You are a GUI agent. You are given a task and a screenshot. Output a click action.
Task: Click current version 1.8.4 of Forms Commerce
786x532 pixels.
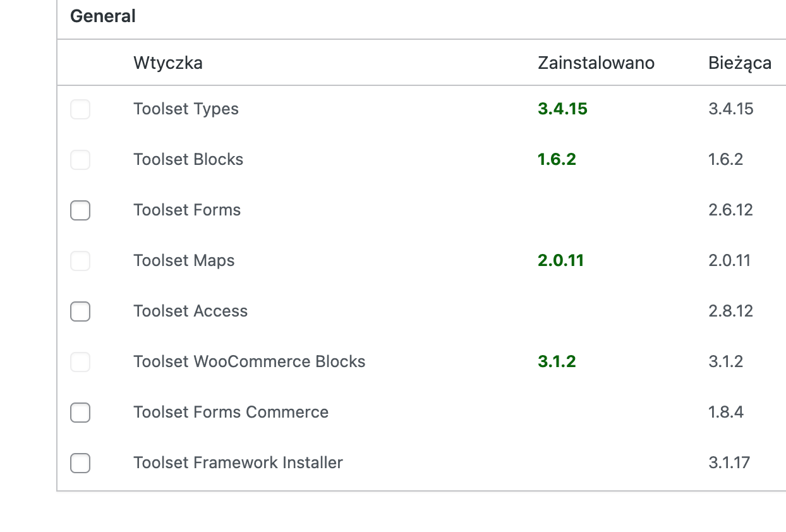[726, 412]
